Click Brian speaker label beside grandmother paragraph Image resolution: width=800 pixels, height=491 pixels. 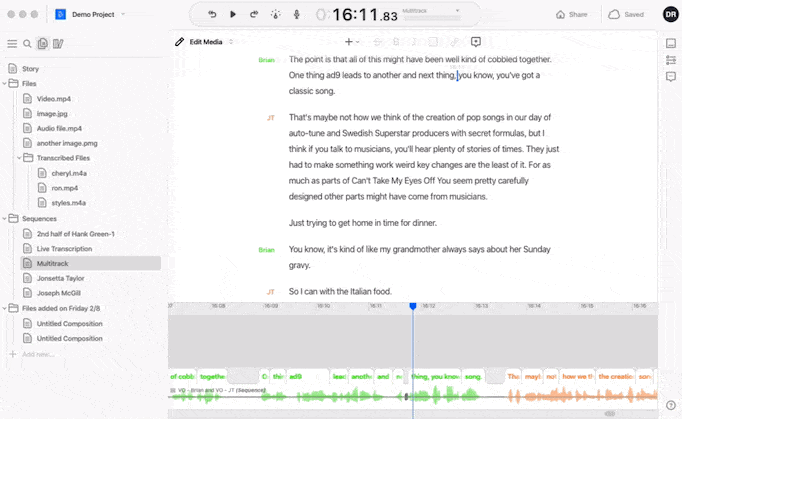click(266, 250)
